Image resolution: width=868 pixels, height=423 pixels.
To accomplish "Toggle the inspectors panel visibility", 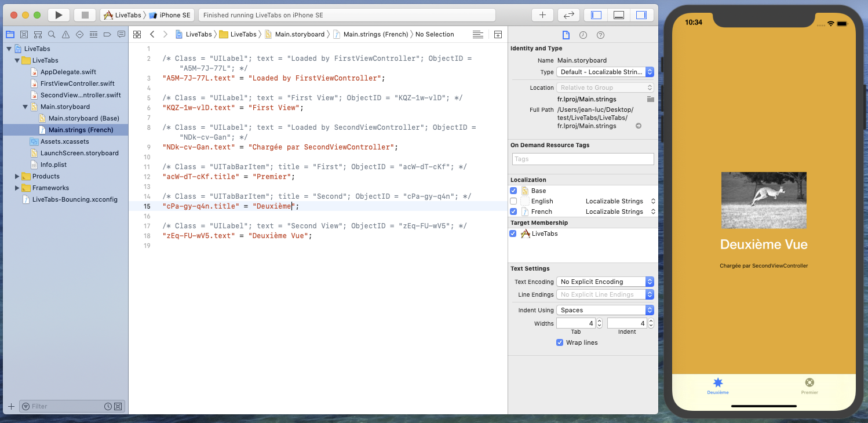I will pyautogui.click(x=641, y=15).
